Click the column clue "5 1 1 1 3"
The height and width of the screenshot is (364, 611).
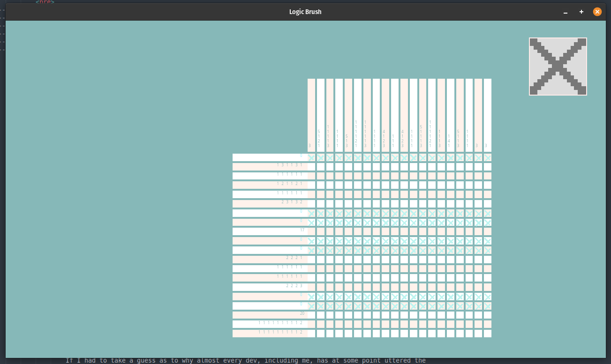[x=421, y=136]
